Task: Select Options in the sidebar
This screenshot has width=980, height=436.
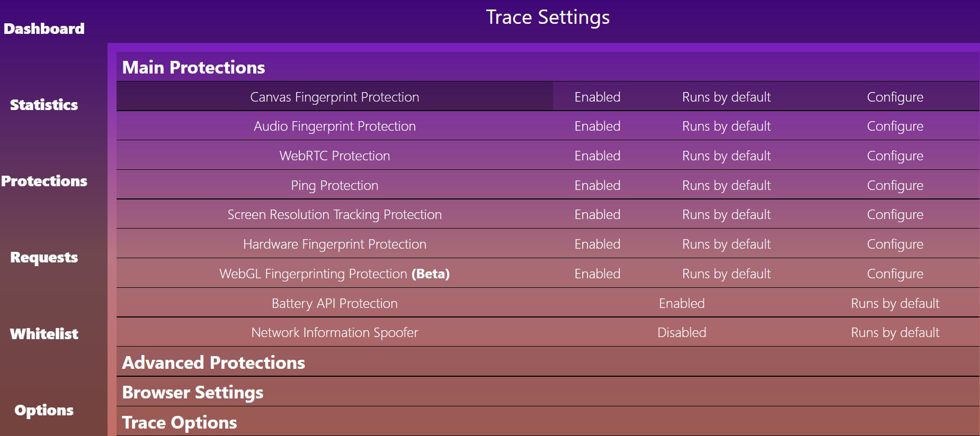Action: coord(44,410)
